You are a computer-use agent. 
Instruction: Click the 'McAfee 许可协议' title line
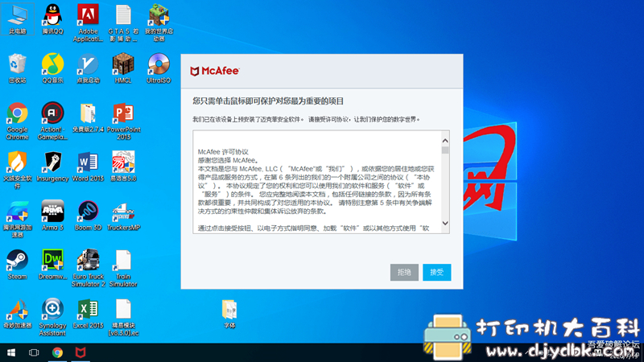tap(223, 152)
